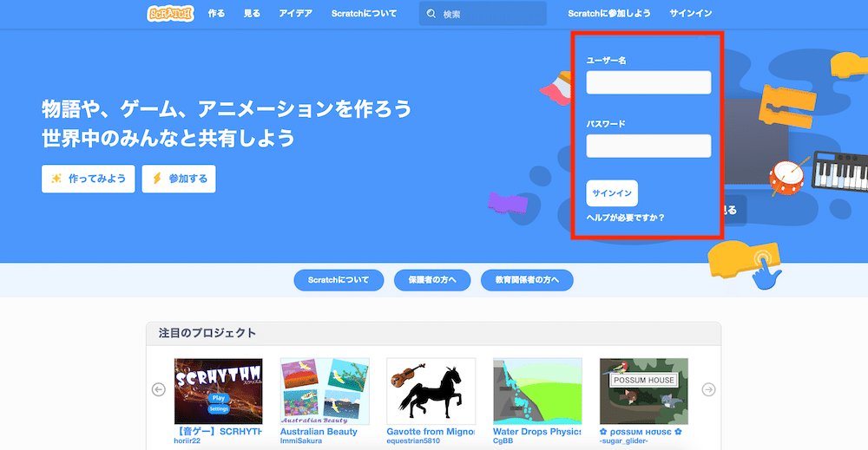Viewport: 868px width, 450px height.
Task: Click the 教育関係者の方へ button
Action: [527, 280]
